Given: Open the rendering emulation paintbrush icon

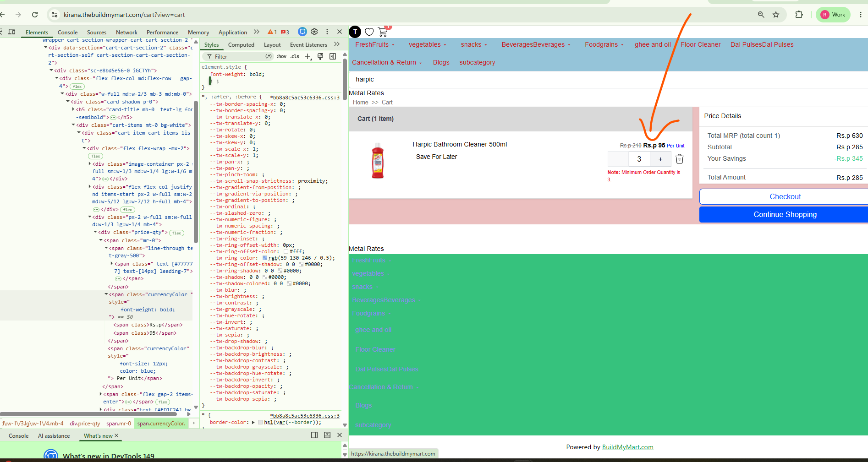Looking at the screenshot, I should point(320,56).
